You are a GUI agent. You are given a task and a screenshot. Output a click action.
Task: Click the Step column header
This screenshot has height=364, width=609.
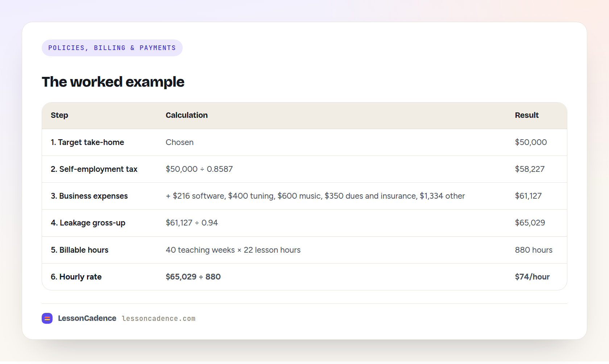[59, 115]
